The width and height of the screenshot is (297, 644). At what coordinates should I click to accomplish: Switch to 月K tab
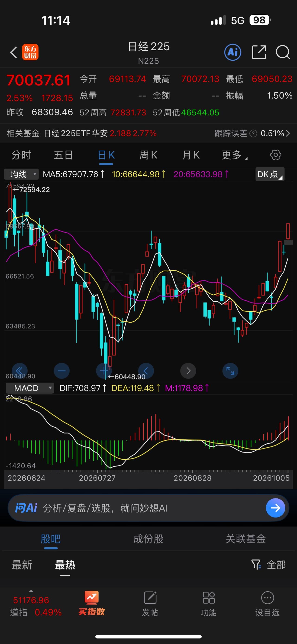click(191, 155)
